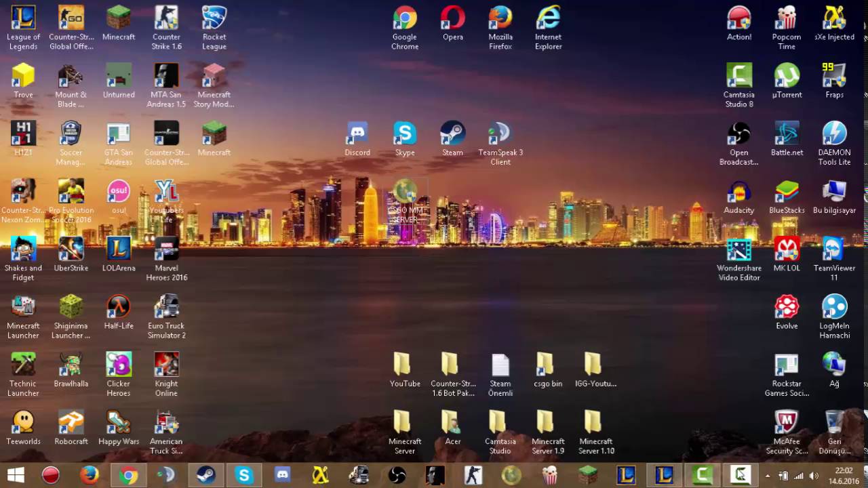This screenshot has width=868, height=488.
Task: Open Fraps desktop shortcut
Action: click(834, 81)
